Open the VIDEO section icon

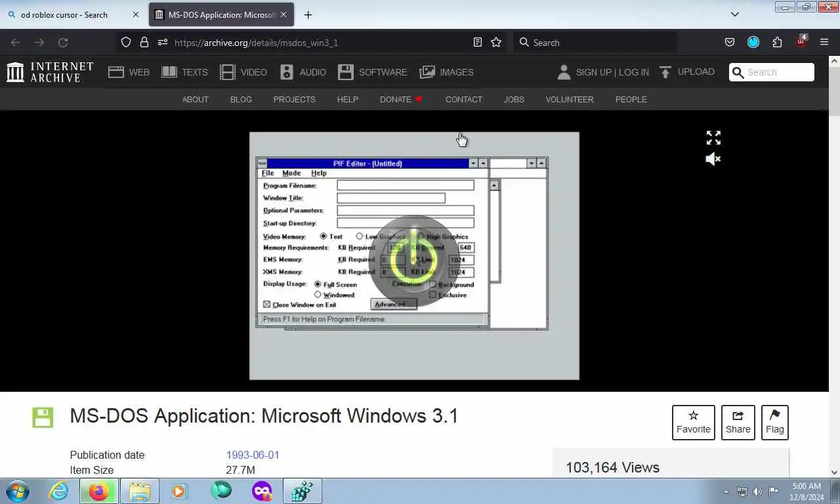click(228, 72)
